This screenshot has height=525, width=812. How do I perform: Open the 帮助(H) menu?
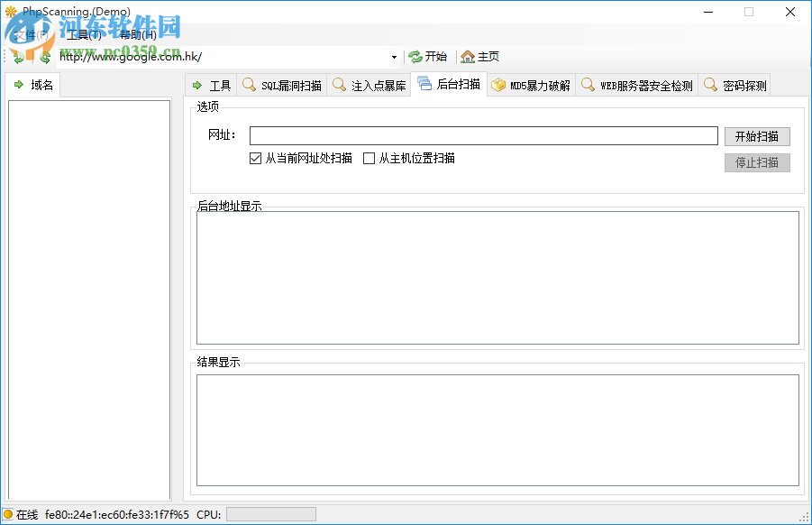point(133,33)
